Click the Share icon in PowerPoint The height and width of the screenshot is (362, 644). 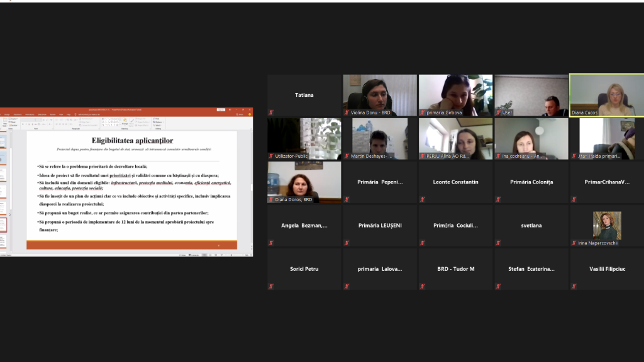240,114
